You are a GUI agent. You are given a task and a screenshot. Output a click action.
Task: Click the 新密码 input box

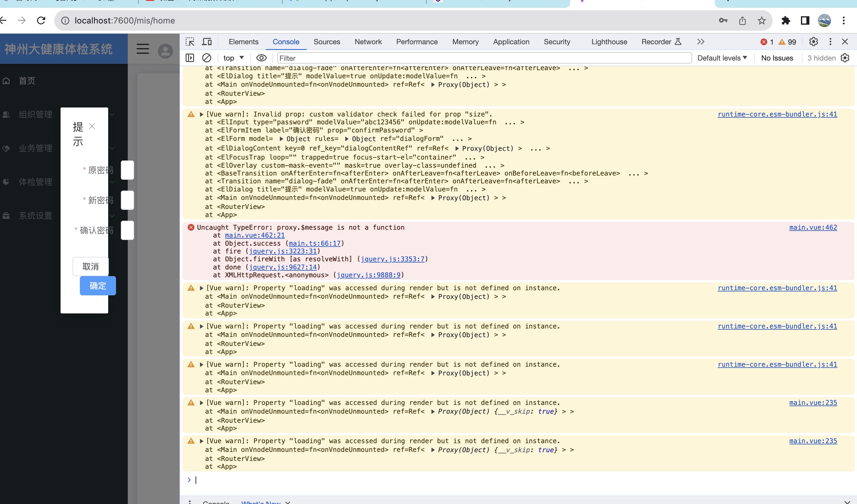point(127,200)
